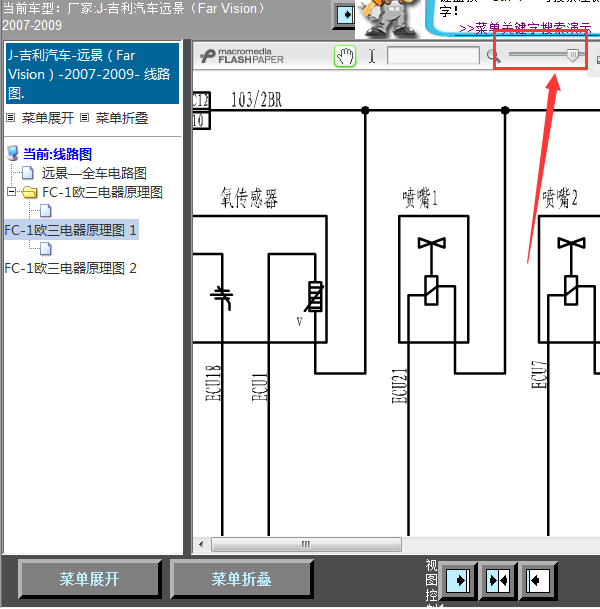
Task: Click the page icon of 远景—全车电路图
Action: 28,173
